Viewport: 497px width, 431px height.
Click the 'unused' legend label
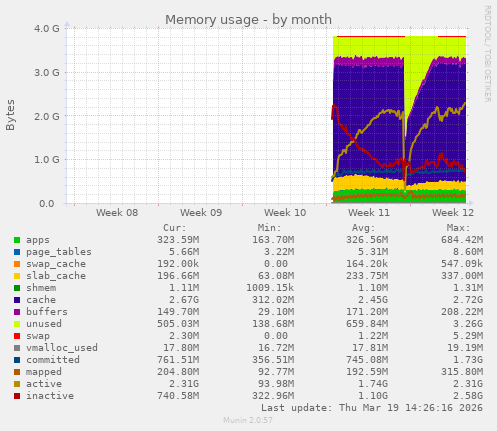pyautogui.click(x=44, y=324)
